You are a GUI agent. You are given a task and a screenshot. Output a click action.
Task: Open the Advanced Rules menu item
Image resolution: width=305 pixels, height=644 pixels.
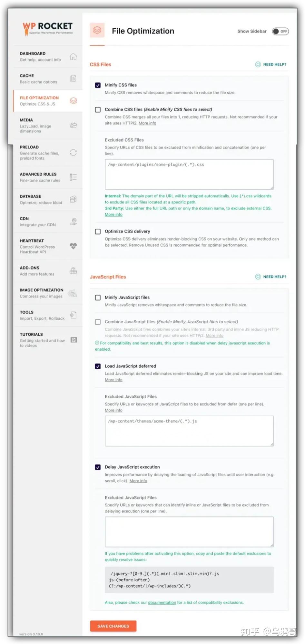(x=38, y=174)
